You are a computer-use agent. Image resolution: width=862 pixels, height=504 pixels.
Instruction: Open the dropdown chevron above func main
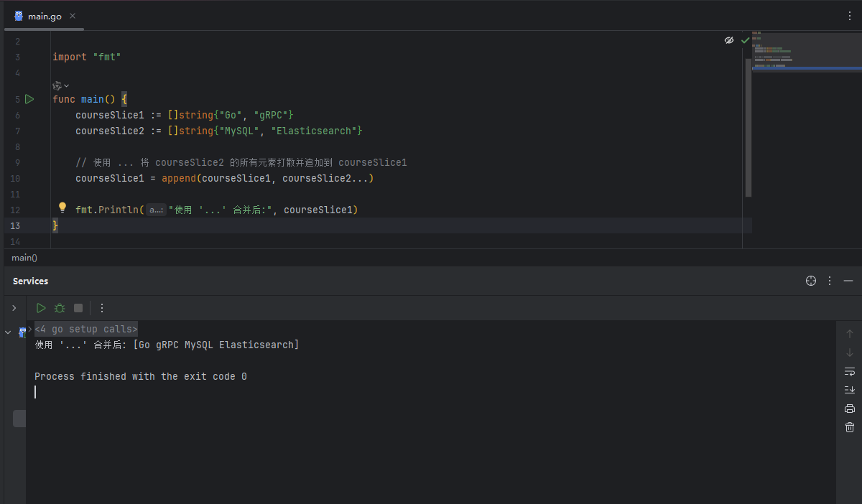[x=67, y=85]
